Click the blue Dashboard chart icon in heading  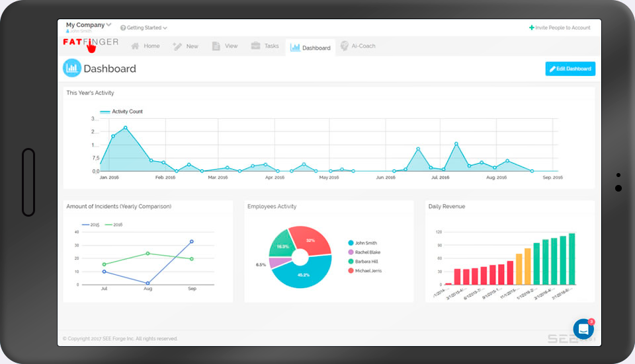71,68
